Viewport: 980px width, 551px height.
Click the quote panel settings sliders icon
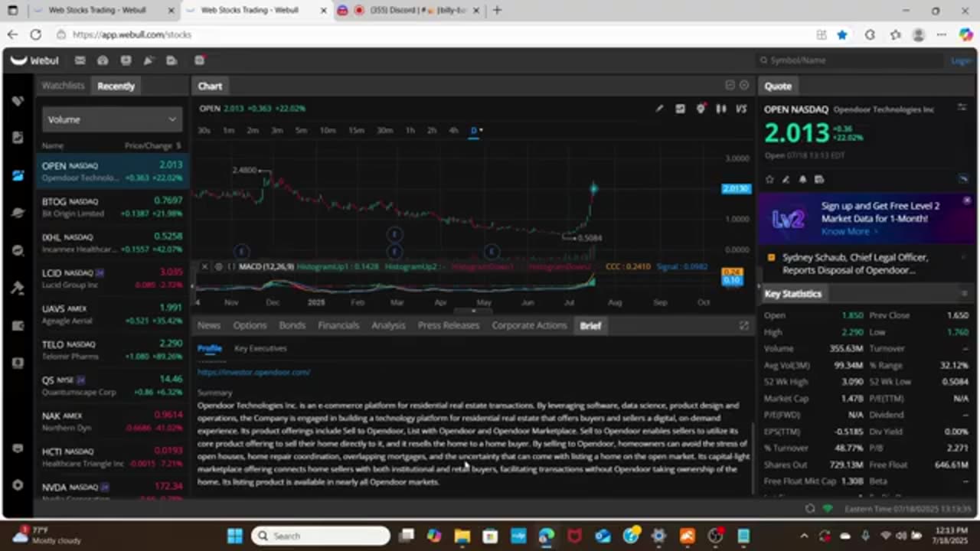click(x=962, y=109)
